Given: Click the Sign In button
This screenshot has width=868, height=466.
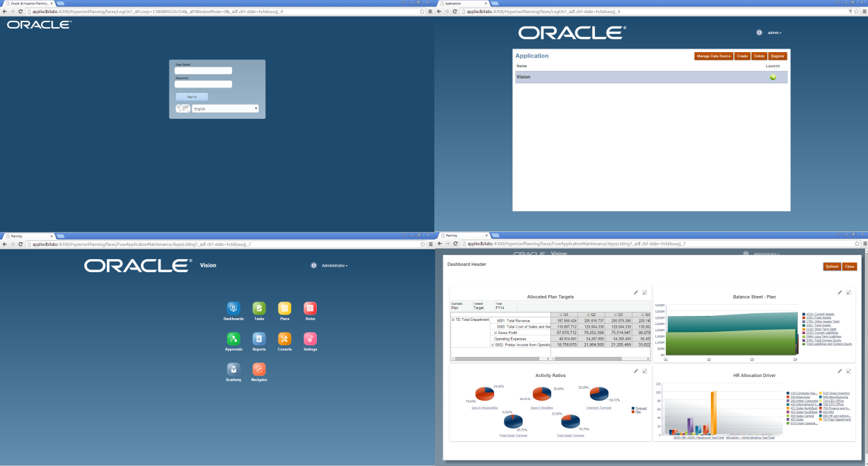Looking at the screenshot, I should coord(191,97).
